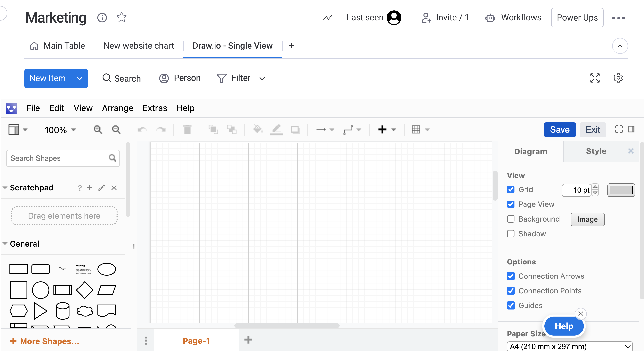
Task: Click the delete trash can icon
Action: coord(187,130)
